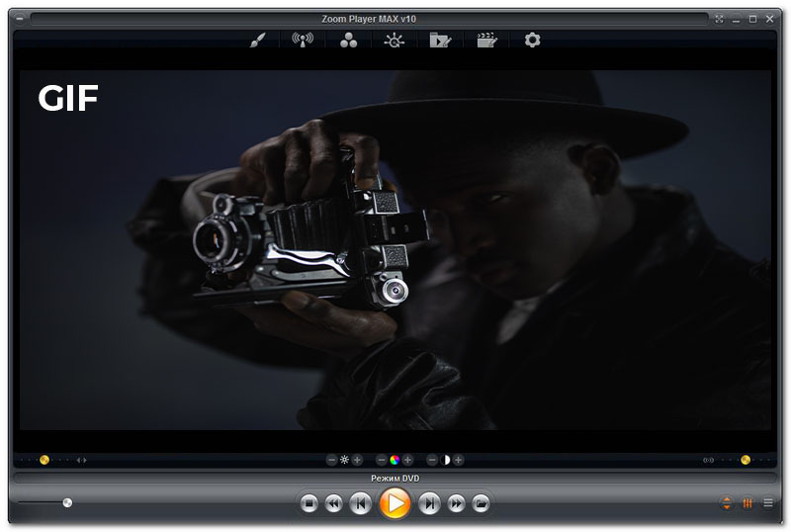Stop playback
Viewport: 791px width, 532px height.
coord(308,503)
